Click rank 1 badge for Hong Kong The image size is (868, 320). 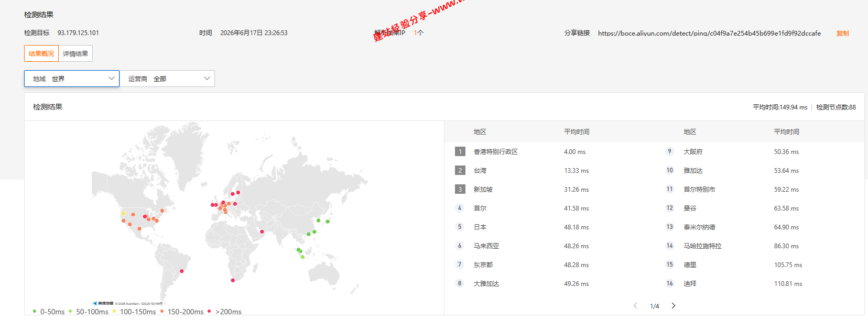[x=460, y=151]
